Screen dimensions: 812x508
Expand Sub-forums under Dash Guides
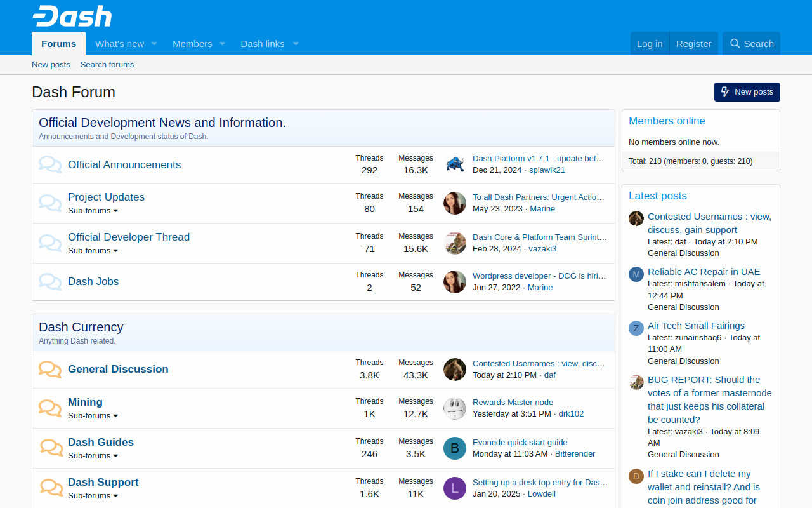pyautogui.click(x=93, y=456)
